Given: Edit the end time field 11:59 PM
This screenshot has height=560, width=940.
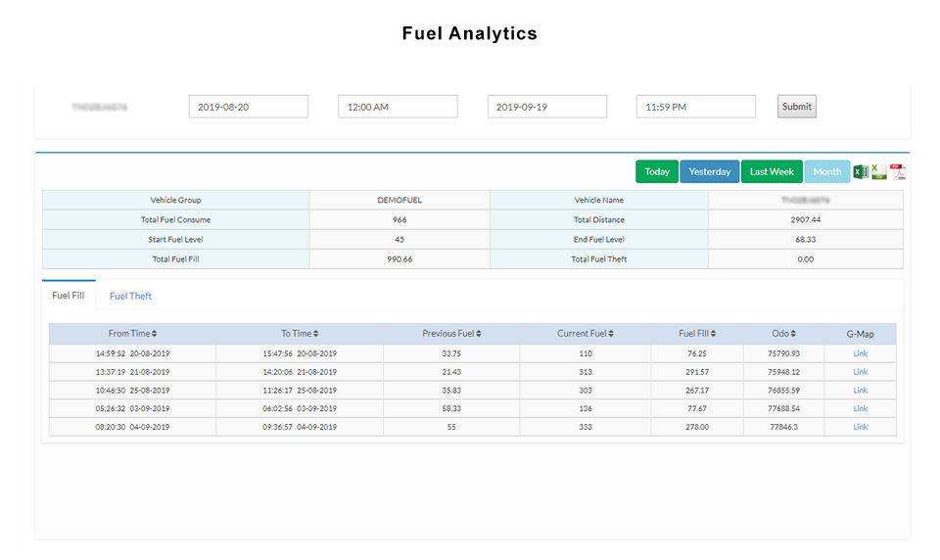Looking at the screenshot, I should point(696,107).
